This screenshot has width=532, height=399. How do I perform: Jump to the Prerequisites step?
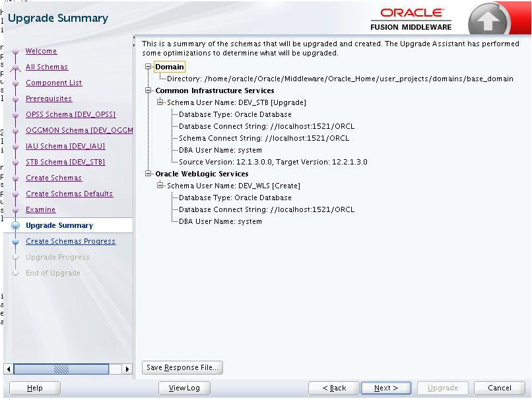point(49,98)
